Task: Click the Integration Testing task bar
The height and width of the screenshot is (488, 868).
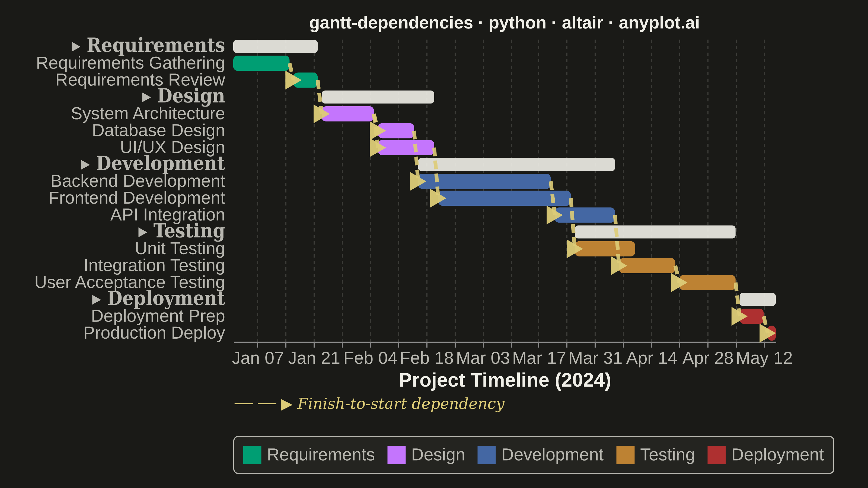Action: 647,265
